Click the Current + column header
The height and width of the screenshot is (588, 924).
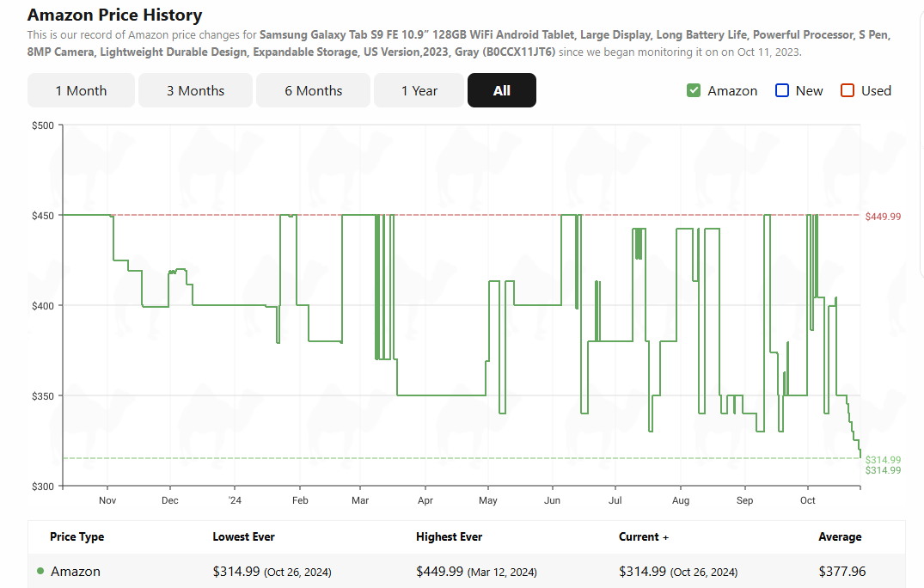644,536
